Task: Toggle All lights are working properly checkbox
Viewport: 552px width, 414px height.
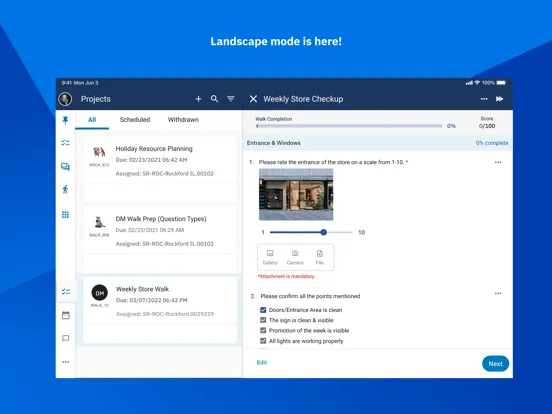Action: 263,341
